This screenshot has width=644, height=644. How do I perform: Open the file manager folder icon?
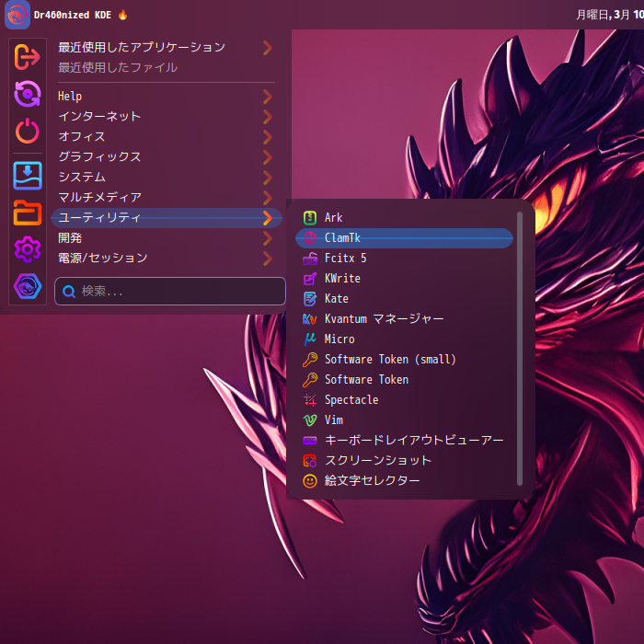coord(27,213)
